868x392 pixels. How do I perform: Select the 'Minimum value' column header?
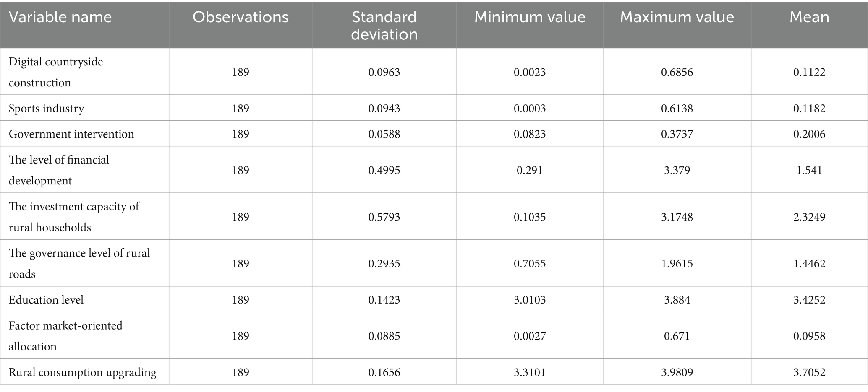point(530,17)
